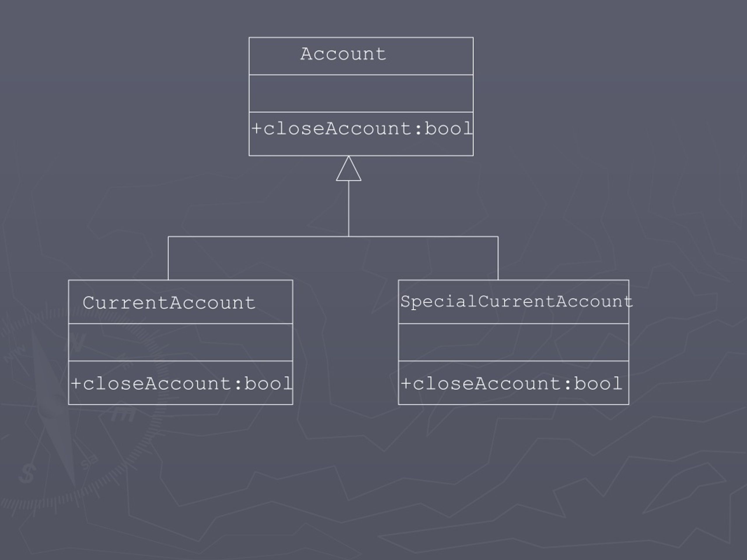Screen dimensions: 747x560
Task: Select closeAccount method in SpecialCurrentAccount box
Action: tap(511, 384)
